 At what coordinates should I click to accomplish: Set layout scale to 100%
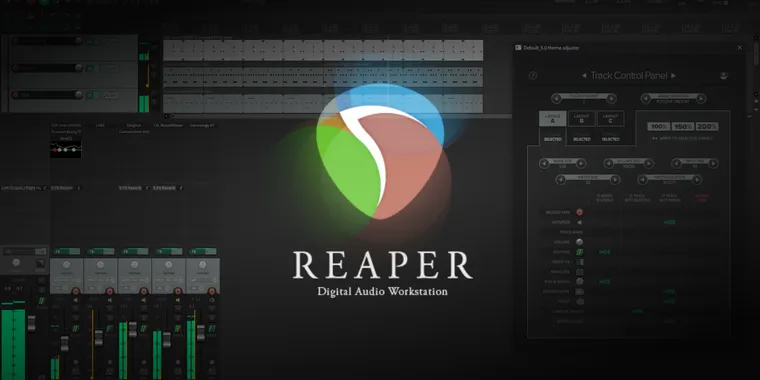click(659, 127)
